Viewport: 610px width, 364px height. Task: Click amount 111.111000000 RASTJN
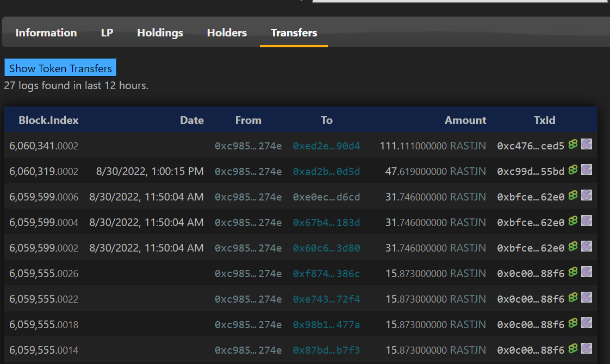click(433, 146)
